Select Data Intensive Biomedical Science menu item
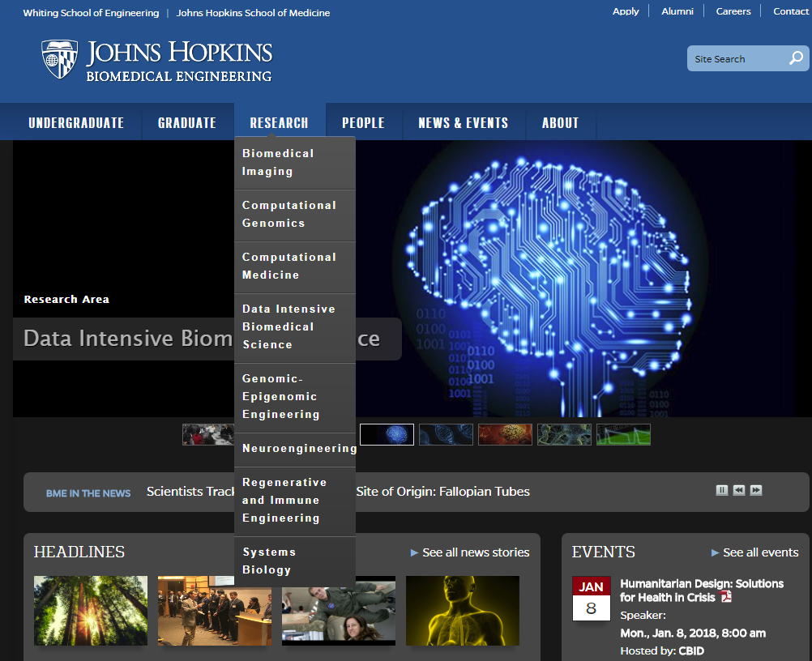 click(x=295, y=327)
